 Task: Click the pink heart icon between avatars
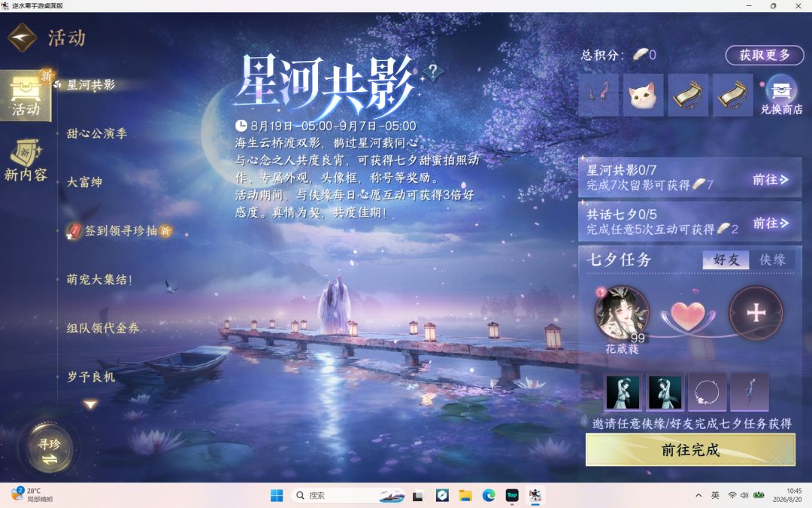[688, 315]
